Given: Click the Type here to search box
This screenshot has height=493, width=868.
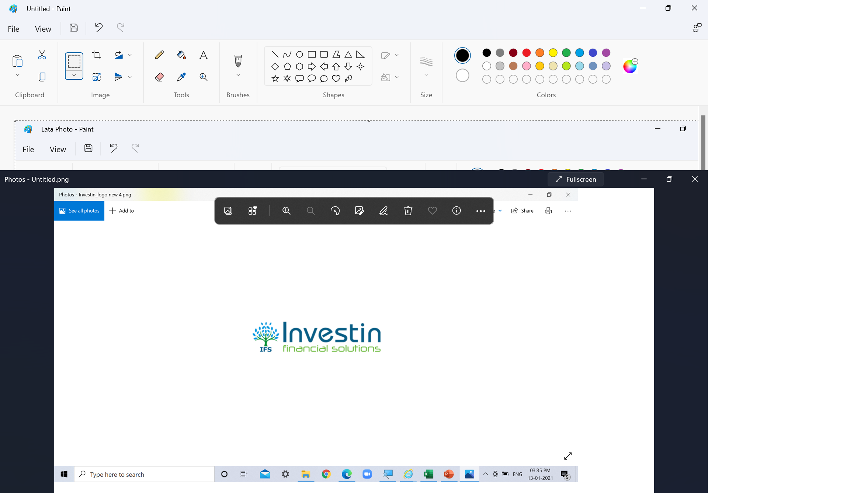Looking at the screenshot, I should coord(144,474).
